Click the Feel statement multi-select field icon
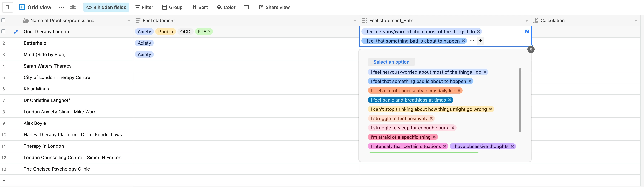This screenshot has width=644, height=187. 138,21
